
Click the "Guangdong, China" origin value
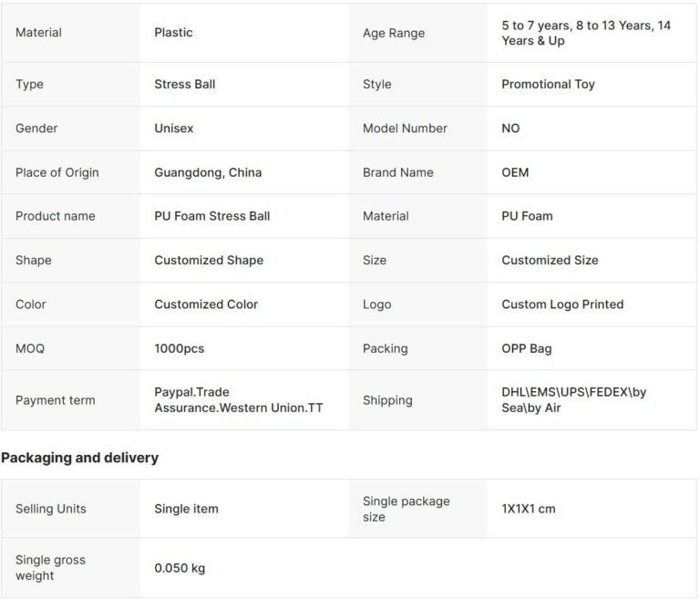tap(208, 172)
